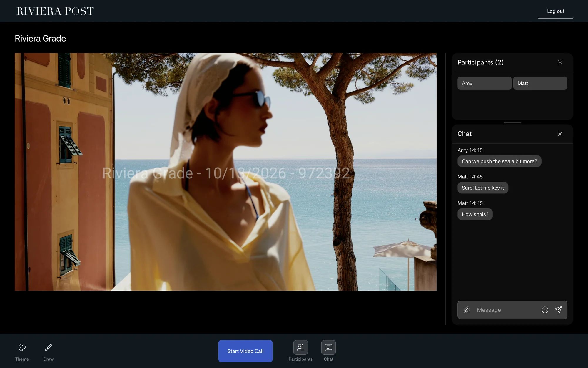The height and width of the screenshot is (368, 588).
Task: Click the 'Amy 14:45' message header
Action: (x=470, y=150)
